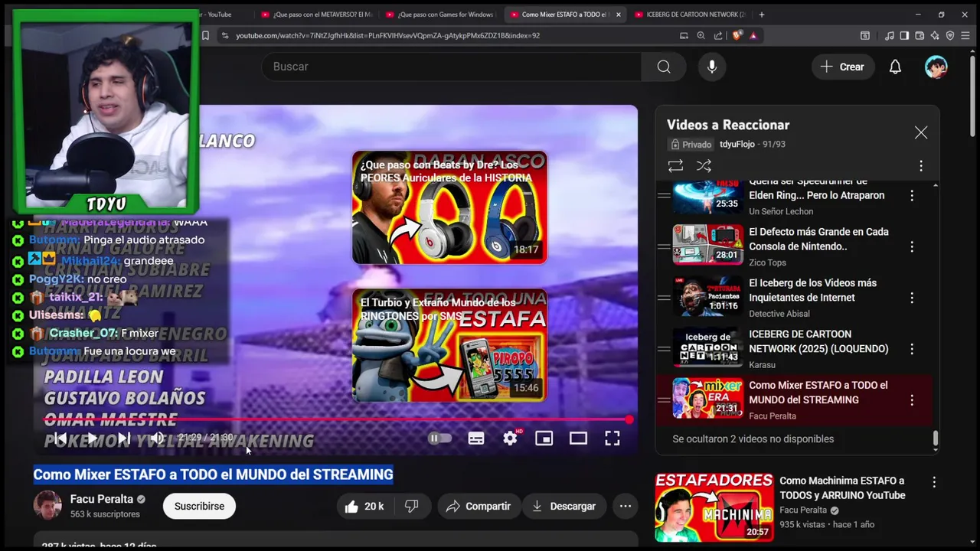Screen dimensions: 980x551
Task: Click the YouTube search magnifier button
Action: [663, 67]
